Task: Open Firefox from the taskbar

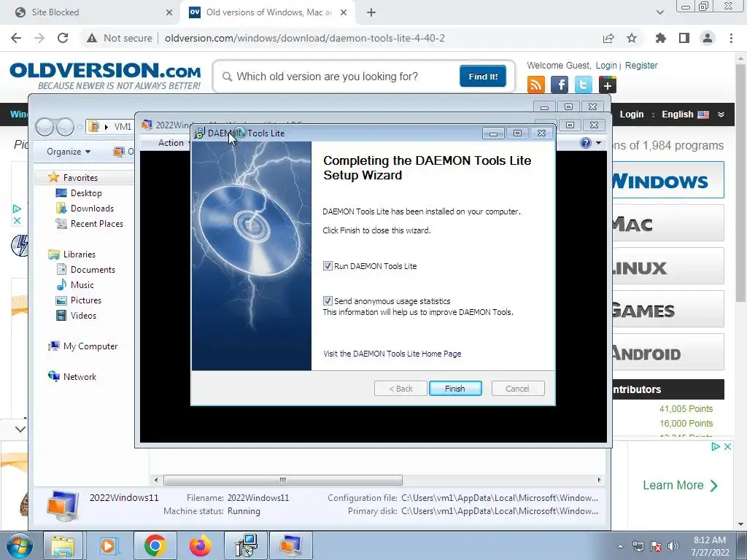Action: coord(200,545)
